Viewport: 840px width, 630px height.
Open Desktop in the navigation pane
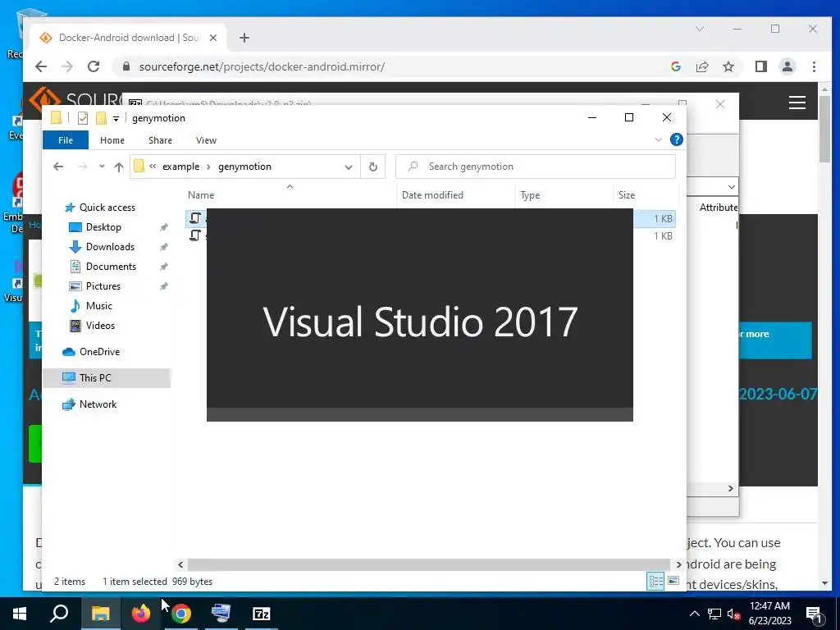point(103,227)
